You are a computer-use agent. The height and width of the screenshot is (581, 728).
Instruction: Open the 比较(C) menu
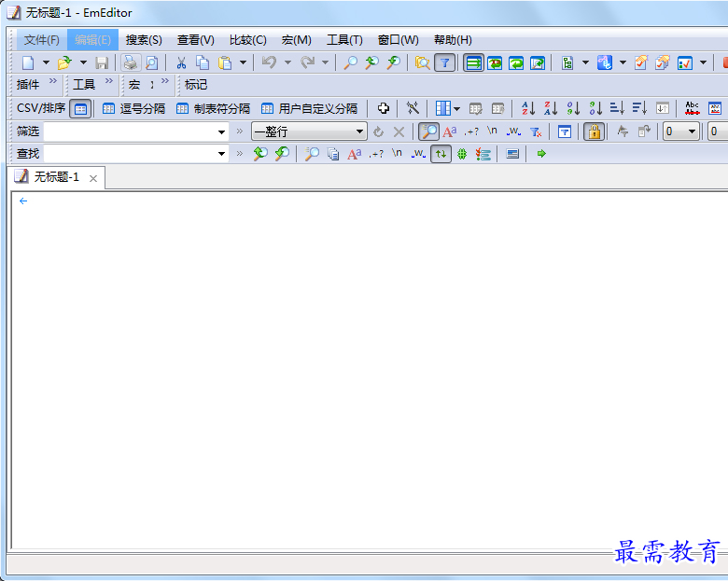tap(248, 40)
